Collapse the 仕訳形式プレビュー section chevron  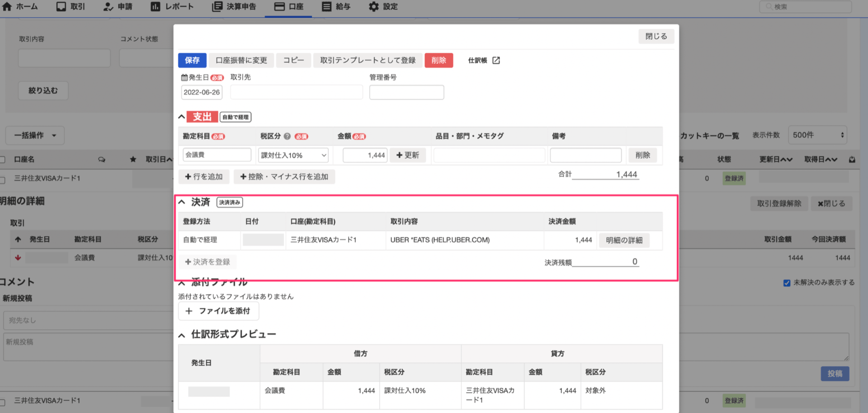tap(182, 335)
